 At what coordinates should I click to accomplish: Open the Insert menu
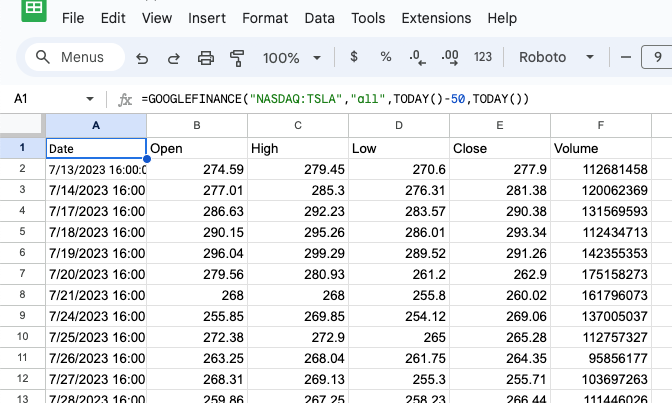point(207,18)
